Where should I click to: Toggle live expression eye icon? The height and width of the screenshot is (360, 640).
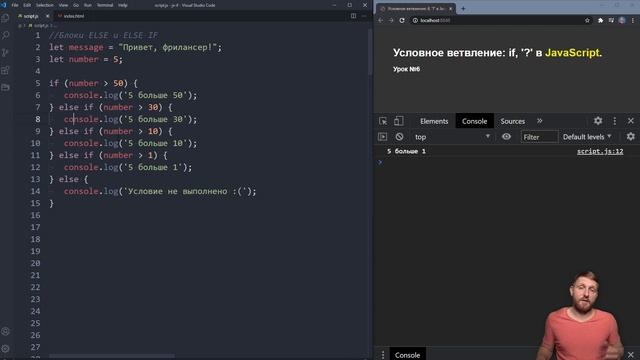506,137
